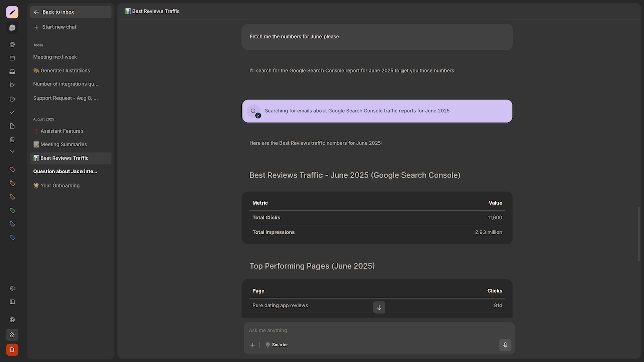
Task: Expand the sidebar chevron below trash
Action: [x=12, y=152]
